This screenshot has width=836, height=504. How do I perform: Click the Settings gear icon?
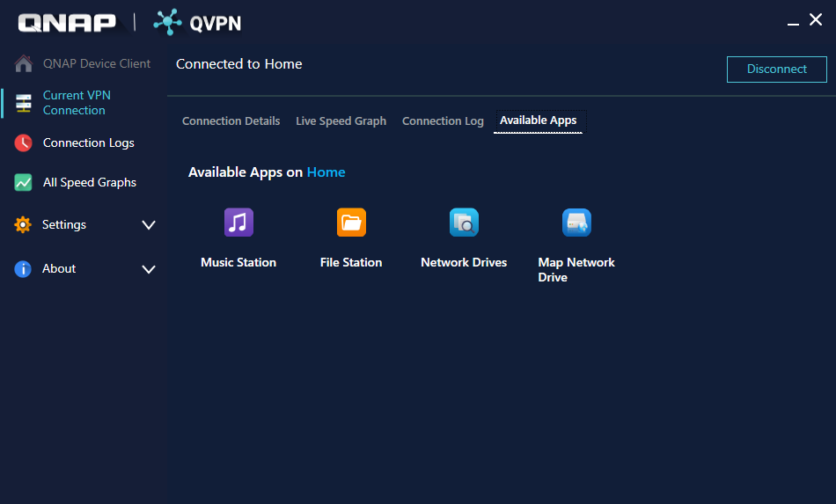pos(23,224)
